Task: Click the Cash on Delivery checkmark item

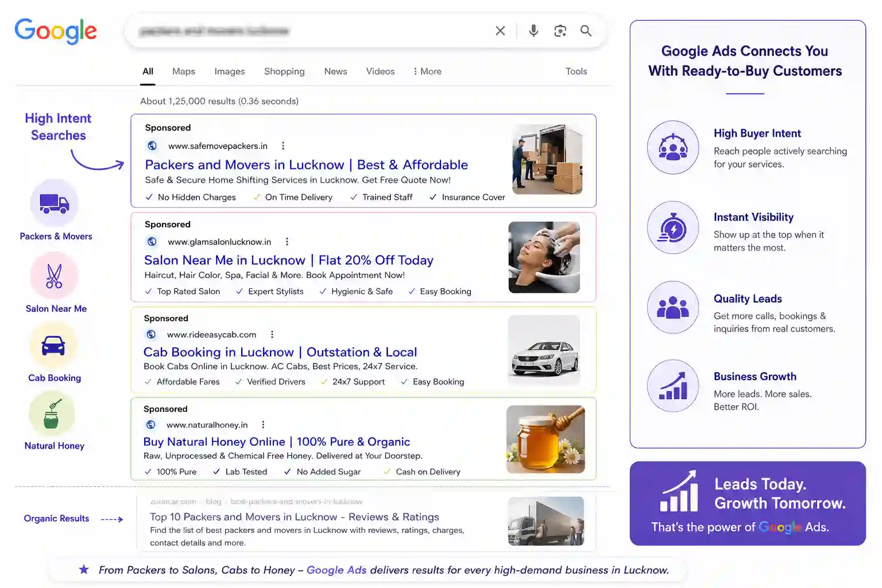Action: [x=422, y=471]
